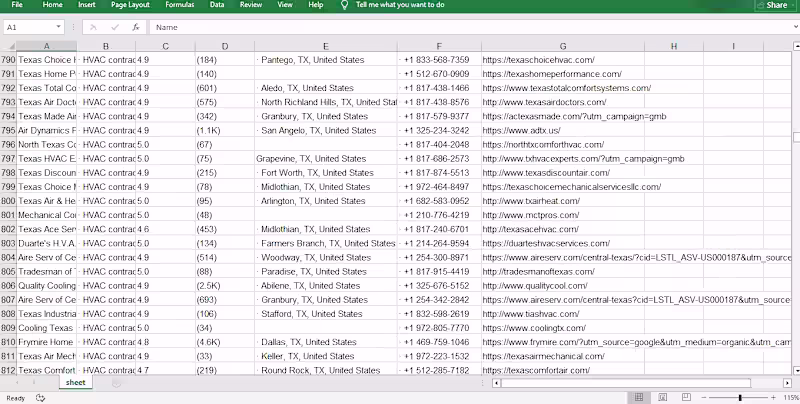The width and height of the screenshot is (800, 404).
Task: Select column B header
Action: coord(106,46)
